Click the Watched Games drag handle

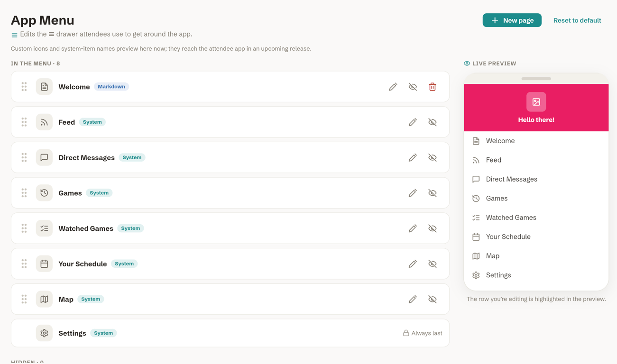click(24, 228)
